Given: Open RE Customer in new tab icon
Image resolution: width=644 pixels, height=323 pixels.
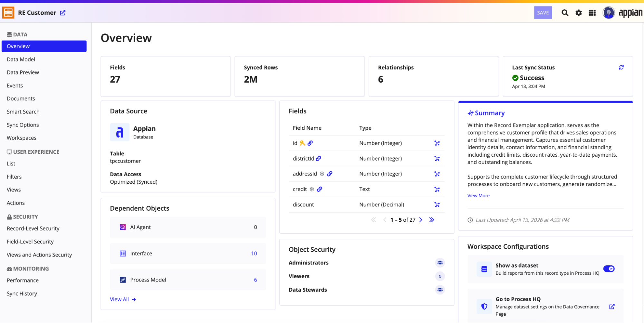Looking at the screenshot, I should click(63, 13).
